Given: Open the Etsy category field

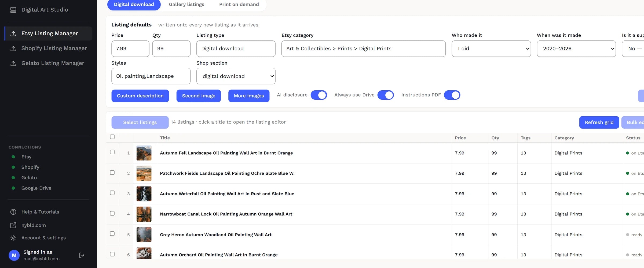Looking at the screenshot, I should pos(364,49).
